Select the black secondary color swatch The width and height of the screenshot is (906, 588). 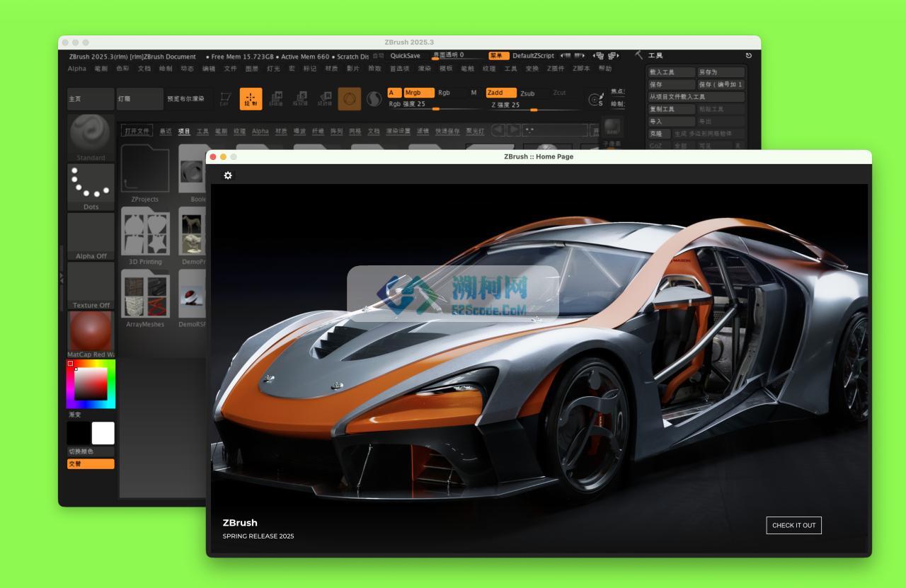(79, 433)
